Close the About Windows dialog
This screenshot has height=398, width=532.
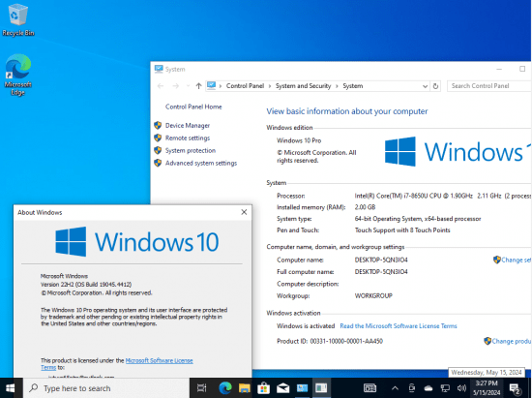[x=244, y=212]
